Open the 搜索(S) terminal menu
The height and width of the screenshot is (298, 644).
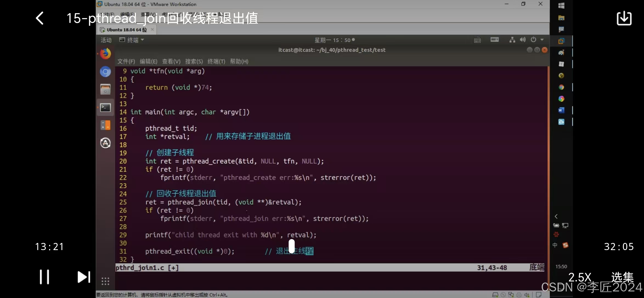[194, 61]
